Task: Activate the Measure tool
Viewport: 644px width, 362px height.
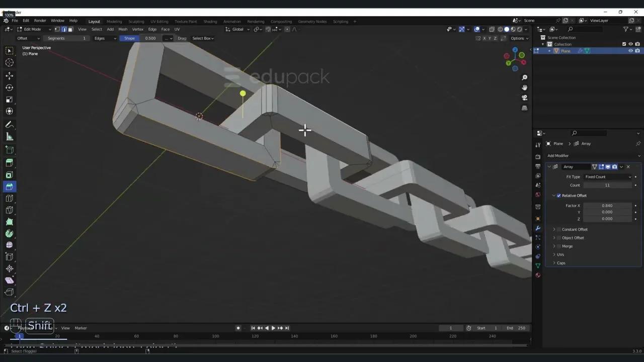Action: [x=9, y=136]
